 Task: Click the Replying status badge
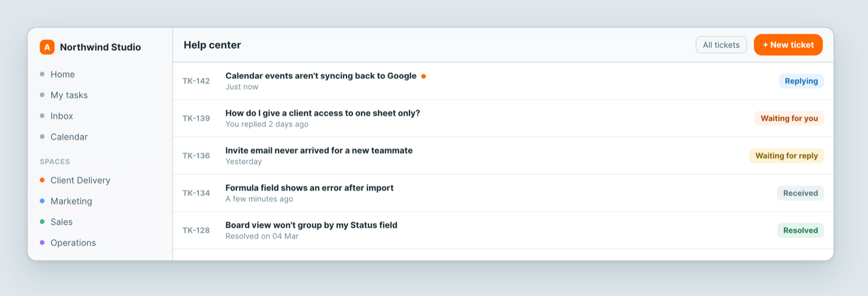click(801, 81)
